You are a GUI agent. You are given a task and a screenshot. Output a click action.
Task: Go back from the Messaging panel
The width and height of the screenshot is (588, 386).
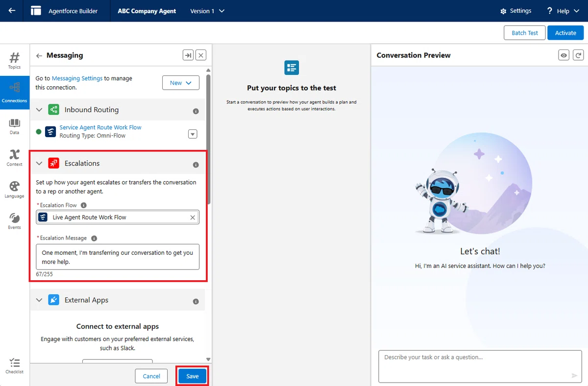click(39, 56)
